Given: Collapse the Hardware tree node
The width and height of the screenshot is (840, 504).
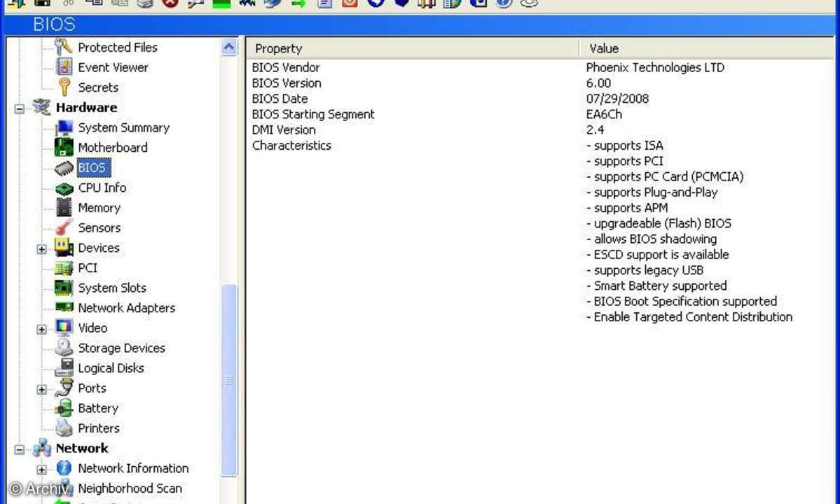Looking at the screenshot, I should [20, 108].
